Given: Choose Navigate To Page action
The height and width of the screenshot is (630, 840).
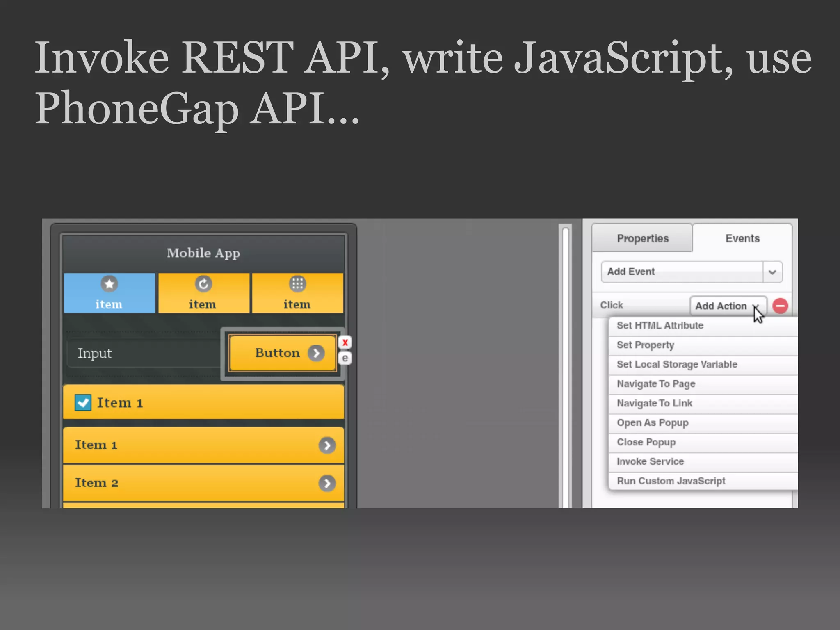Looking at the screenshot, I should pyautogui.click(x=703, y=384).
